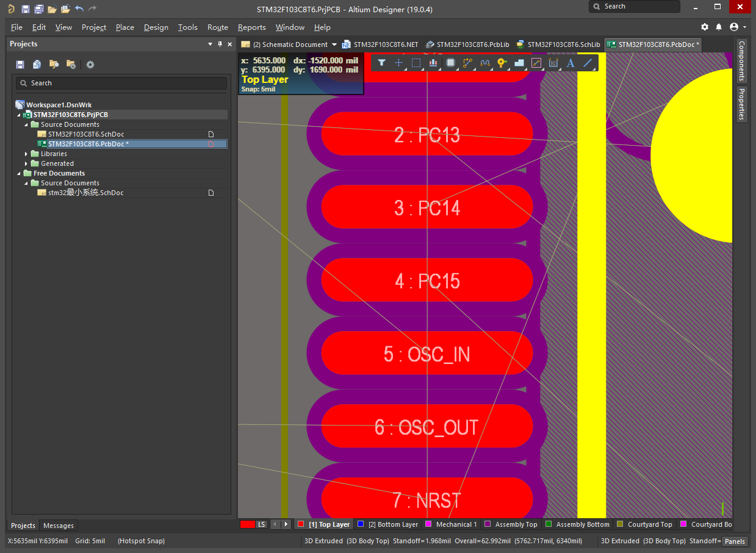
Task: Collapse Source Documents under Free Documents
Action: (x=26, y=183)
